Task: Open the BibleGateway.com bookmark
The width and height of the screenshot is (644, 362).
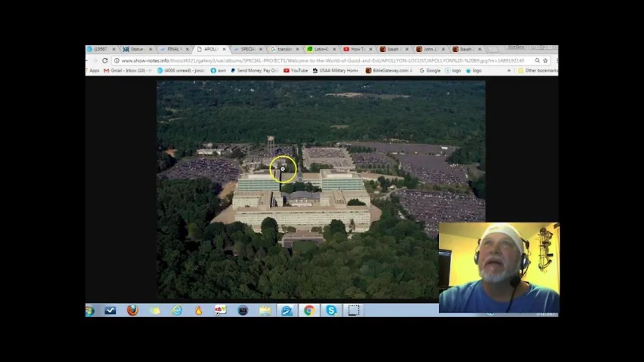Action: pos(389,71)
